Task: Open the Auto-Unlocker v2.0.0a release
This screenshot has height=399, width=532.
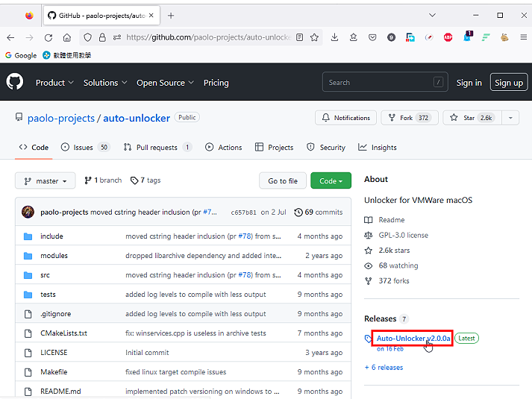Action: (x=413, y=339)
